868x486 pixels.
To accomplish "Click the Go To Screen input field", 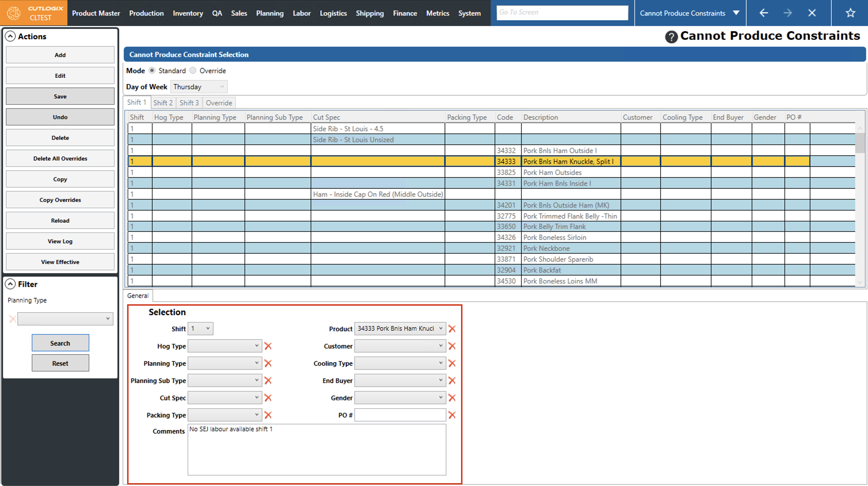I will [x=562, y=12].
